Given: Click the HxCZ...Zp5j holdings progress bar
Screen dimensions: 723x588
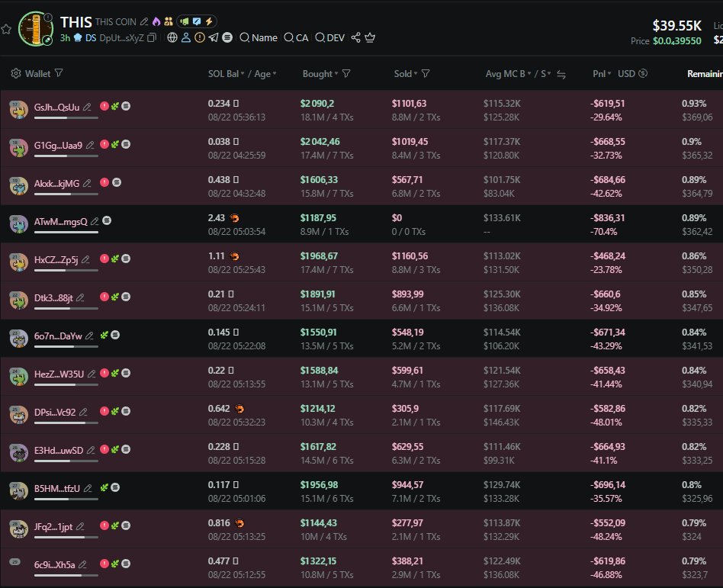Looking at the screenshot, I should [x=66, y=270].
